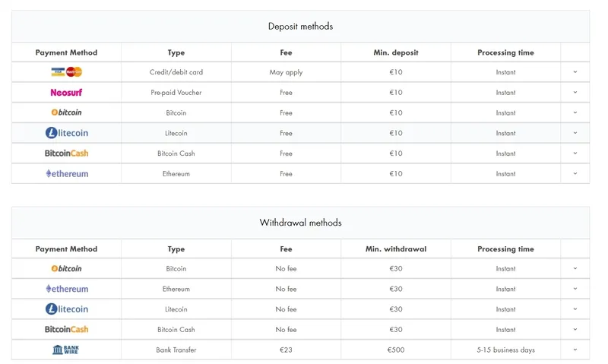
Task: Click the Ethereum logo in withdrawal methods
Action: click(x=66, y=289)
